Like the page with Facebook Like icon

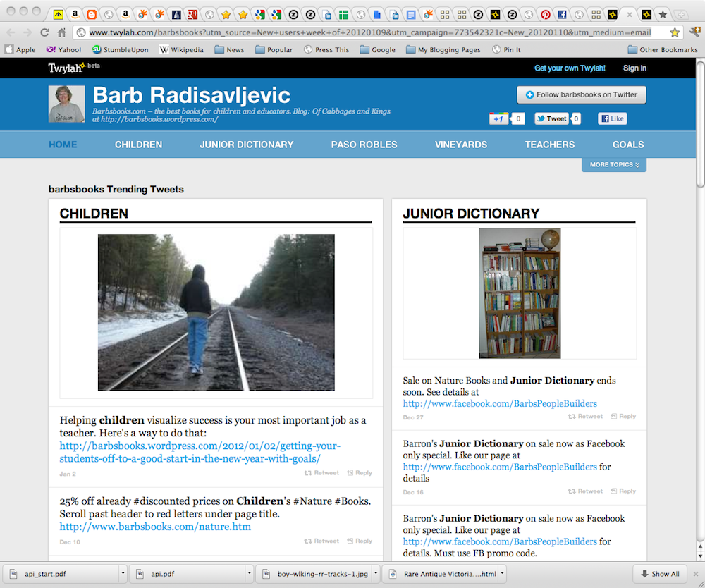pos(613,118)
